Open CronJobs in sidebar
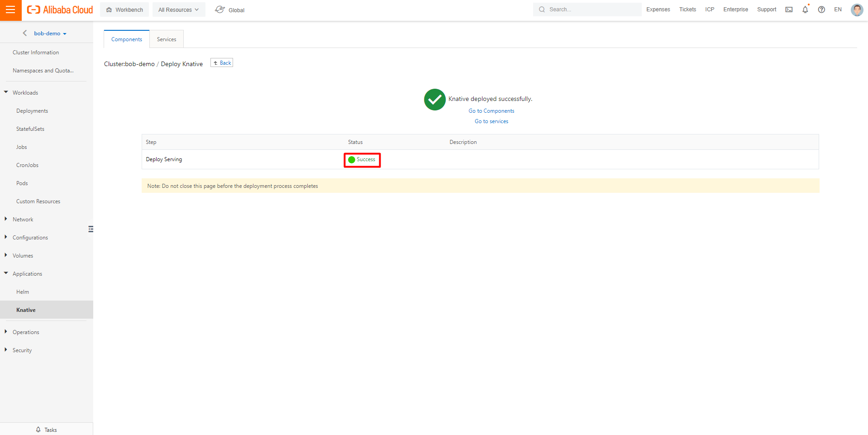Viewport: 868px width, 435px height. [27, 165]
